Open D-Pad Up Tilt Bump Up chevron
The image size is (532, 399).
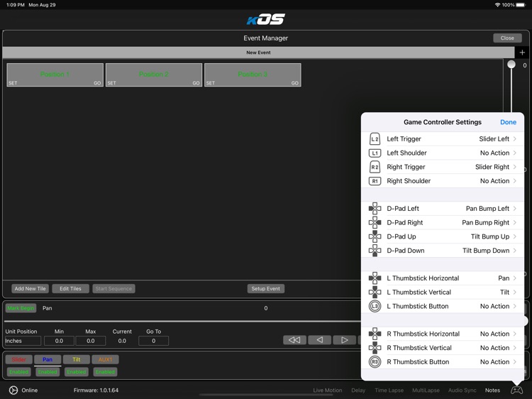click(x=515, y=236)
